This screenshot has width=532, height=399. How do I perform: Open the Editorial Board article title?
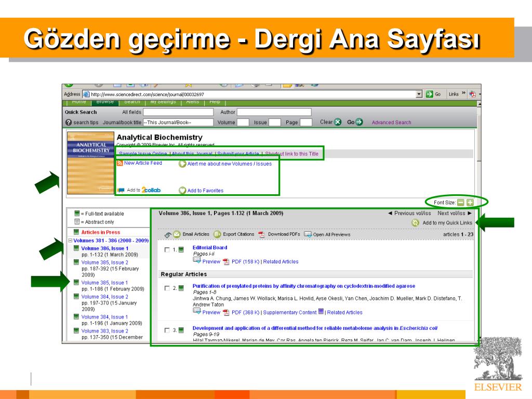tap(210, 248)
